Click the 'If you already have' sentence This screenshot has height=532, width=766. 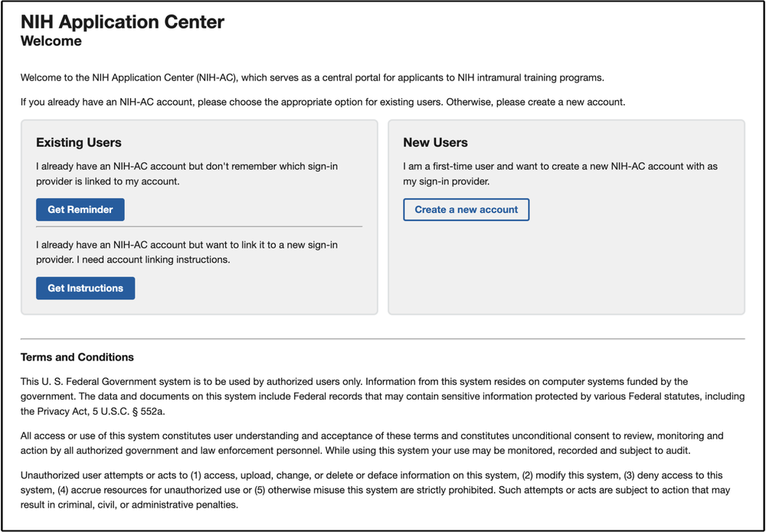click(x=322, y=101)
